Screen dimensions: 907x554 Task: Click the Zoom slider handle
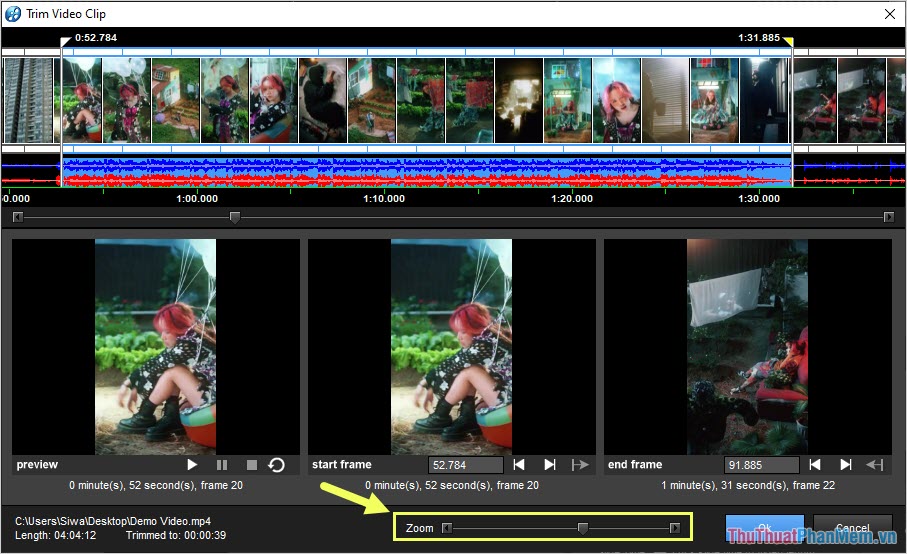click(583, 528)
